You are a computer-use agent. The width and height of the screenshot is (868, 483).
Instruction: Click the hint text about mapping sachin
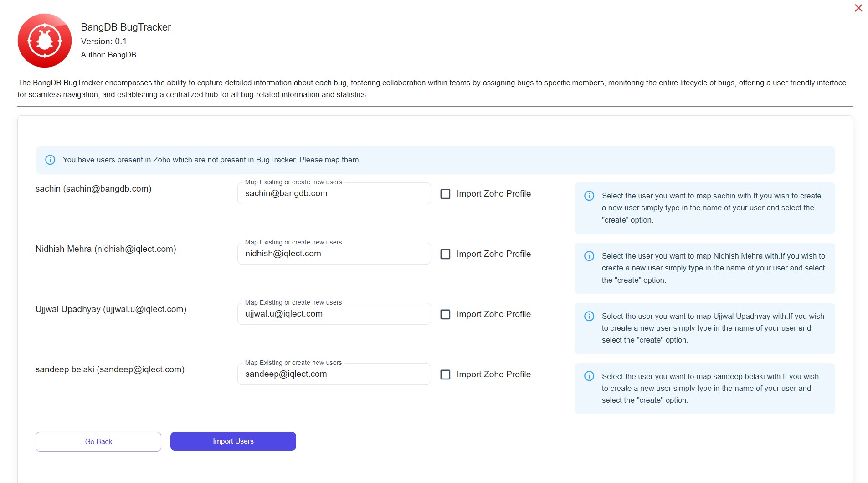click(712, 208)
